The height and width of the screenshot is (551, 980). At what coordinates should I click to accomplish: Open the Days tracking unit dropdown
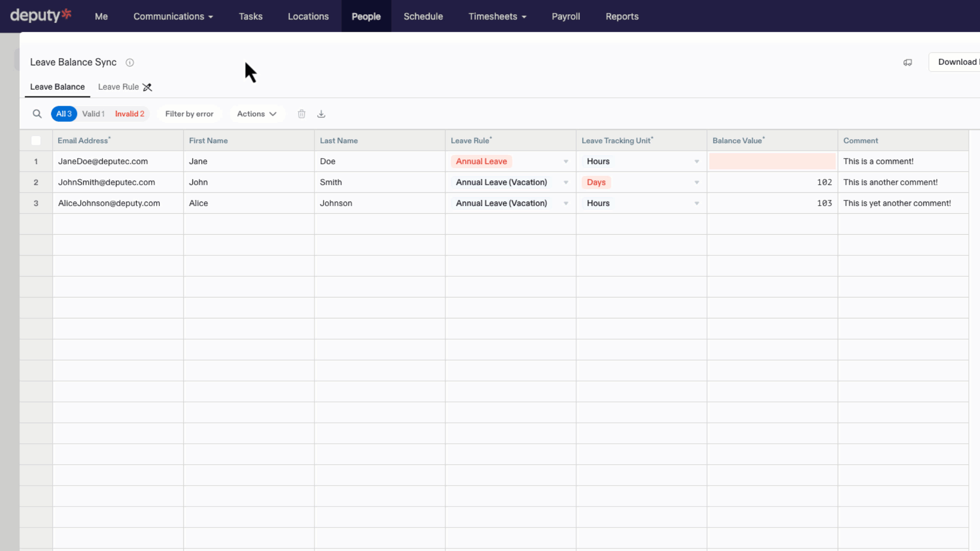pos(697,182)
